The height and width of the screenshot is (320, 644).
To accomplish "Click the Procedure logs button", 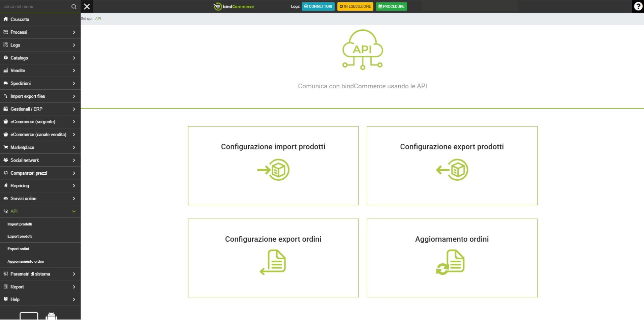I will click(391, 6).
